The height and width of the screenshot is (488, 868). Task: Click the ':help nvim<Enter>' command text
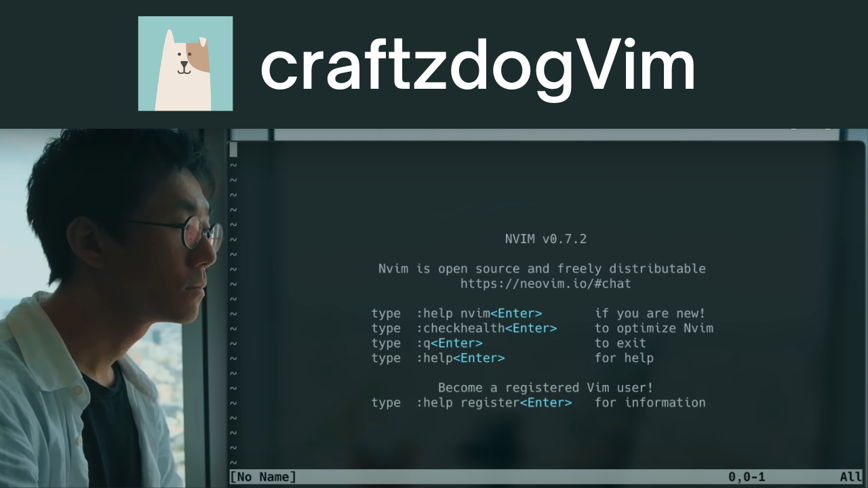point(479,314)
